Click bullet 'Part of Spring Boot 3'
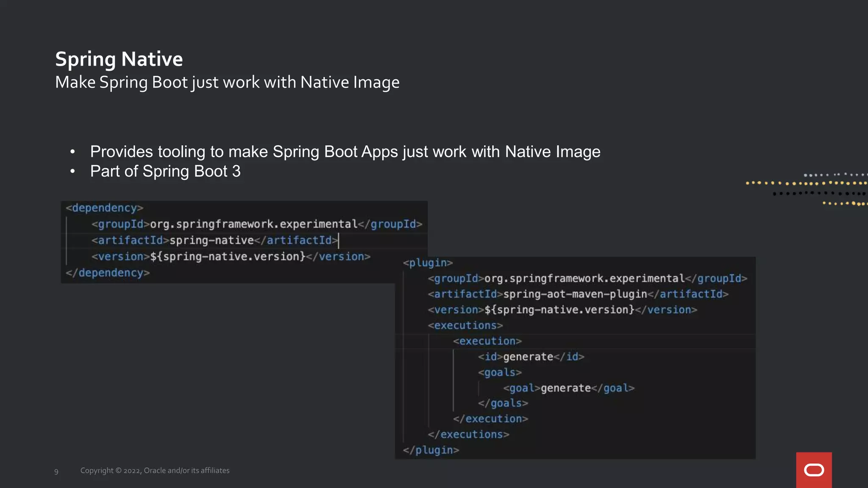This screenshot has height=488, width=868. click(165, 172)
